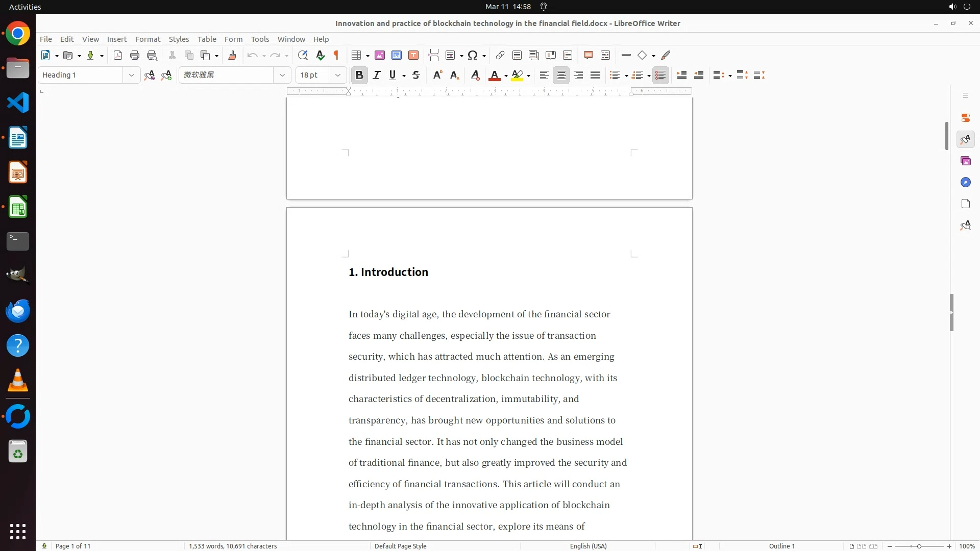Click the Clone Formatting paintbrush

tap(232, 55)
